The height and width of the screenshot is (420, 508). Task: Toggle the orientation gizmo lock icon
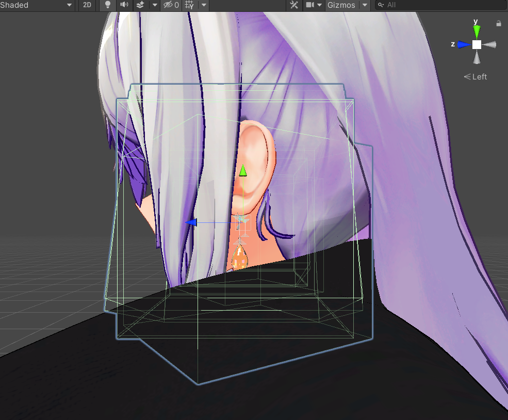[499, 23]
